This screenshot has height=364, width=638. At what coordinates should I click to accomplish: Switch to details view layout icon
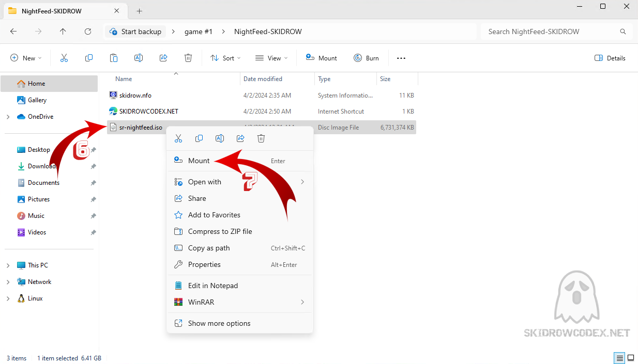619,358
